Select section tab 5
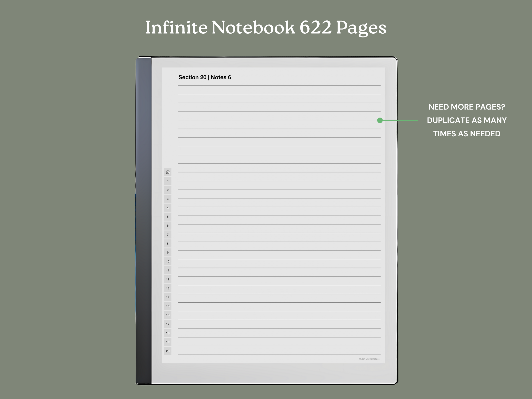 (168, 217)
